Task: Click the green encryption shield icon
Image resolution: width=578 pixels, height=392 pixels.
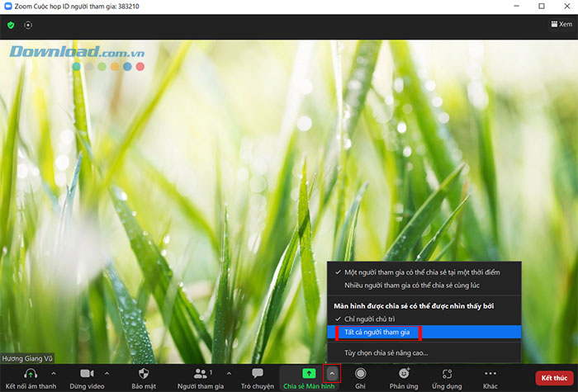Action: [11, 25]
